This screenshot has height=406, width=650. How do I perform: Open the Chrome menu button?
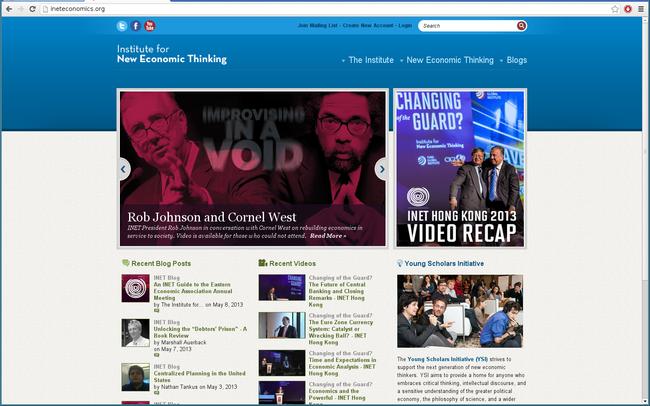(x=640, y=9)
